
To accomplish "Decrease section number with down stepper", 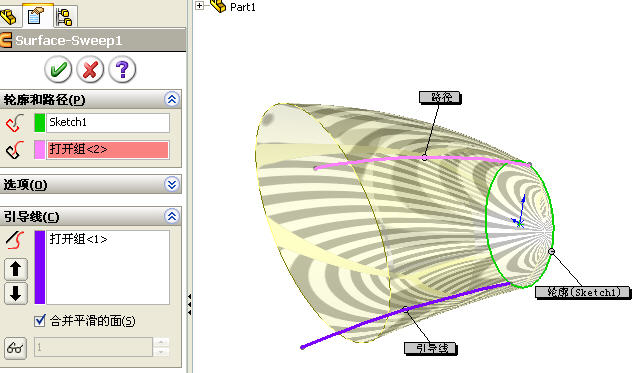I will (x=161, y=352).
